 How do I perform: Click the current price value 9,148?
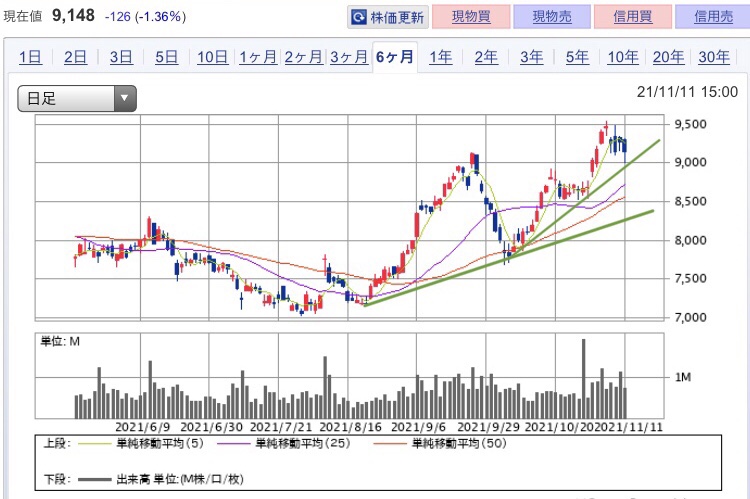(74, 15)
